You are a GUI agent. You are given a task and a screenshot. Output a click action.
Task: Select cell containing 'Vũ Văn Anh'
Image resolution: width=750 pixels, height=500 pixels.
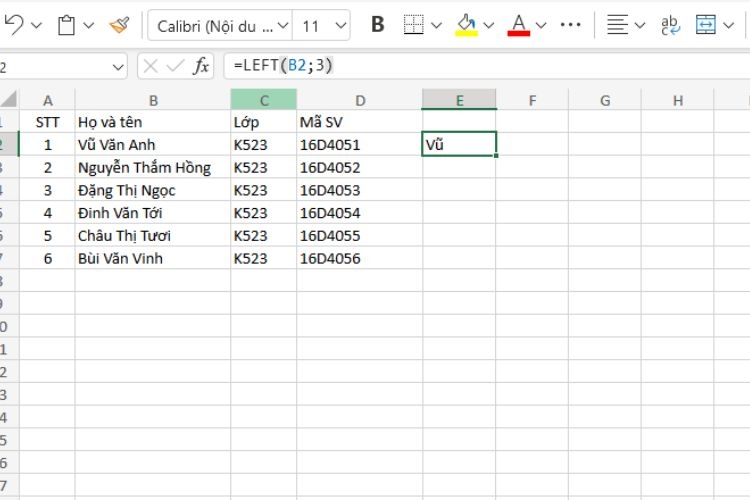(153, 144)
